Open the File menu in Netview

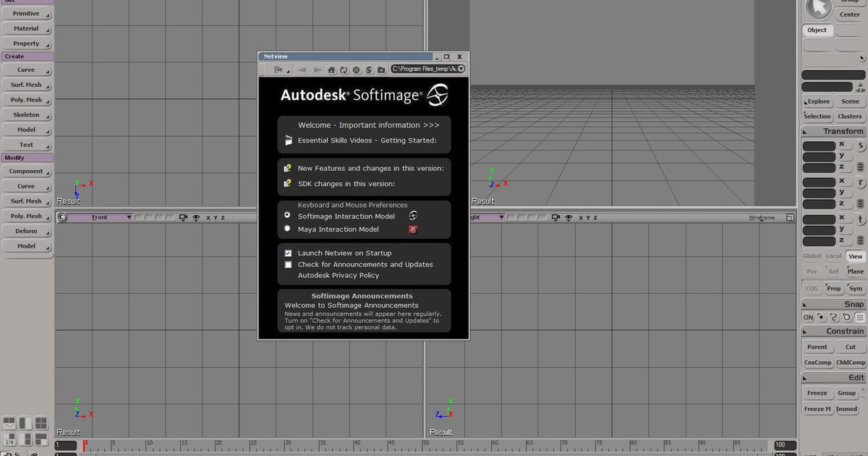point(278,69)
